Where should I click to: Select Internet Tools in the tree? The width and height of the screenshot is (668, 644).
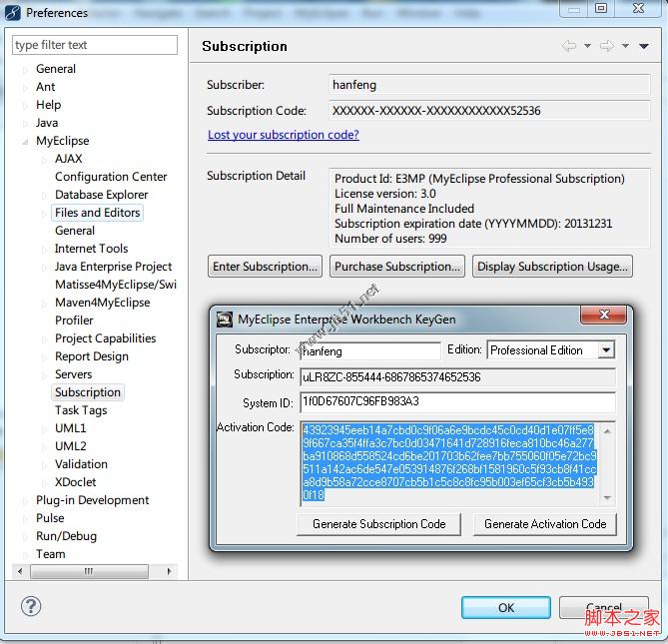pyautogui.click(x=91, y=249)
